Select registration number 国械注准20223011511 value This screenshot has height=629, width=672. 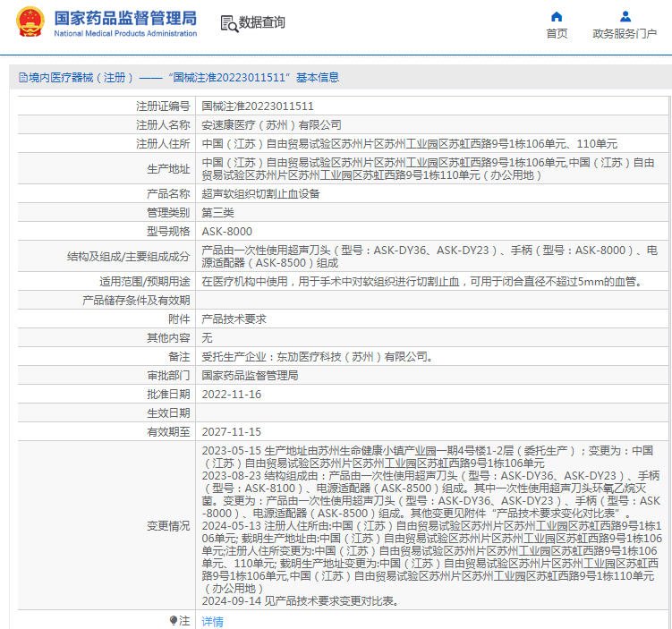[258, 106]
